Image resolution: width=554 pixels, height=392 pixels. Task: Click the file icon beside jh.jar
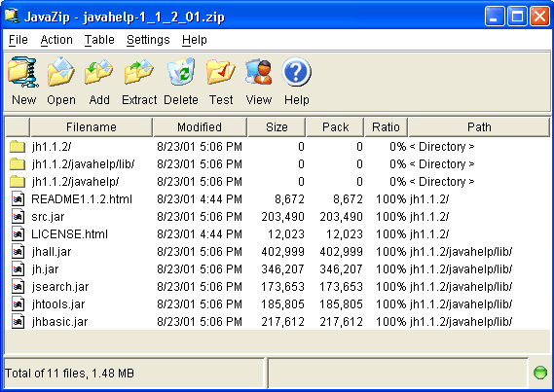coord(18,269)
